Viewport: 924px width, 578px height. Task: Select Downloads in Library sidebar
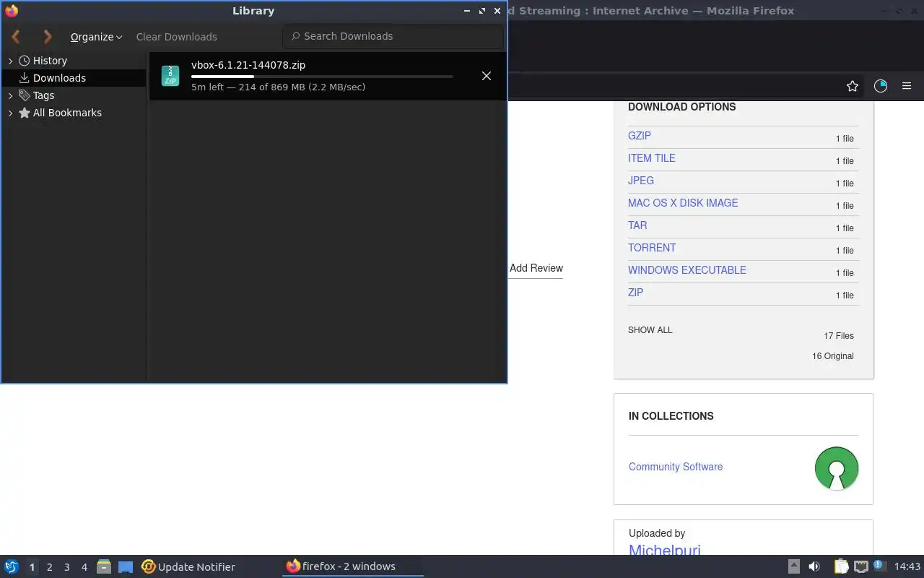click(59, 78)
